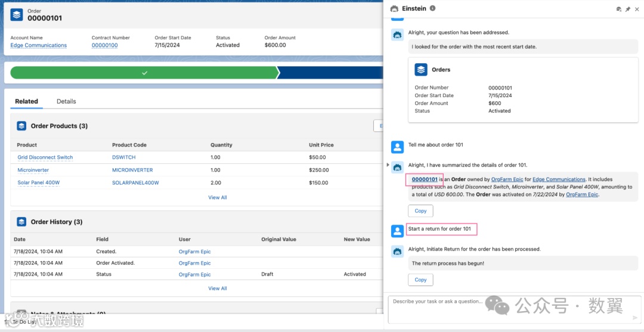Click the Order Amount value $600.00 in header

click(x=275, y=45)
